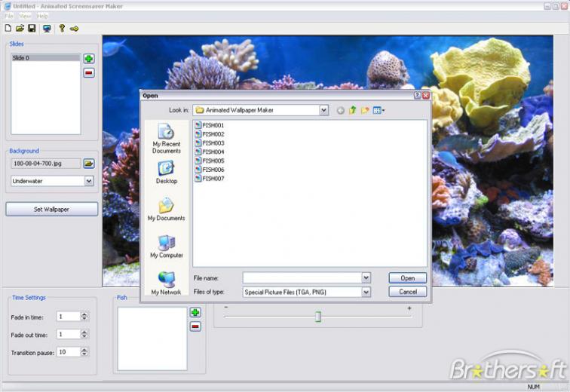Browse for background image folder icon
This screenshot has width=570, height=392.
pyautogui.click(x=89, y=163)
